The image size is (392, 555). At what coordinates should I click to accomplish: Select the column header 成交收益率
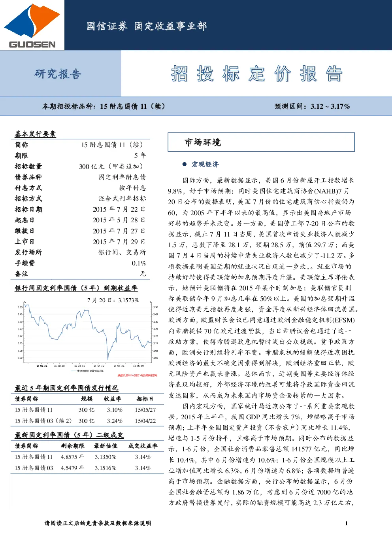point(143,446)
